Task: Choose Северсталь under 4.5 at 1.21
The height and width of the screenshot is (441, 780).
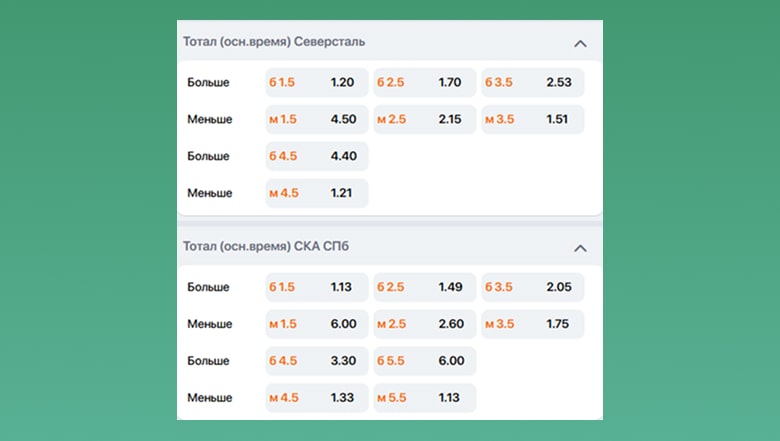Action: (x=317, y=193)
